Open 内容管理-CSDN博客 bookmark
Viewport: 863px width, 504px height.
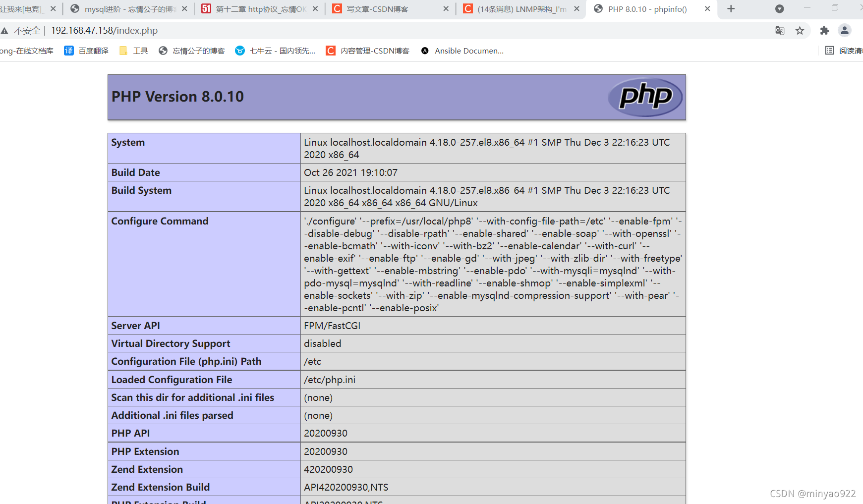coord(368,51)
